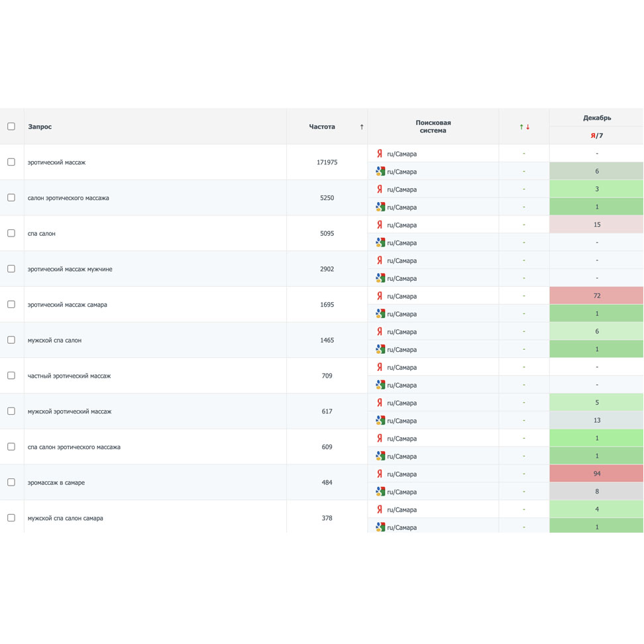
Task: Click the Google icon in the 5095 frequency row
Action: pyautogui.click(x=380, y=242)
